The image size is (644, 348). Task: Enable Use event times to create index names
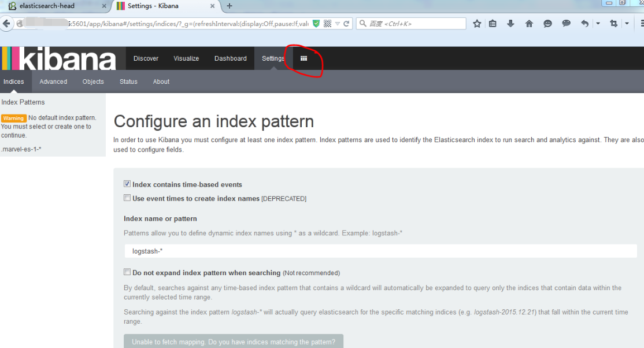(127, 198)
